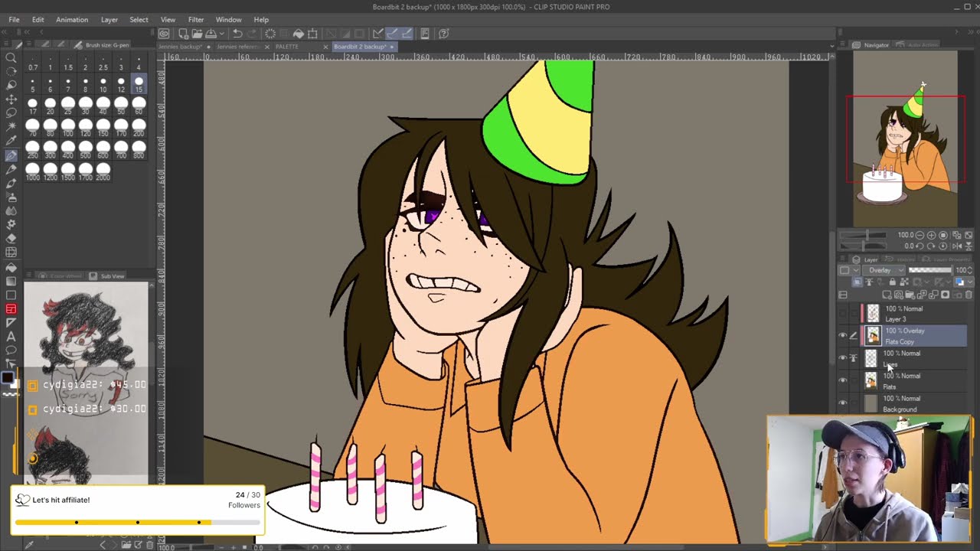The height and width of the screenshot is (551, 980).
Task: Open the Sub View panel tab
Action: [108, 276]
